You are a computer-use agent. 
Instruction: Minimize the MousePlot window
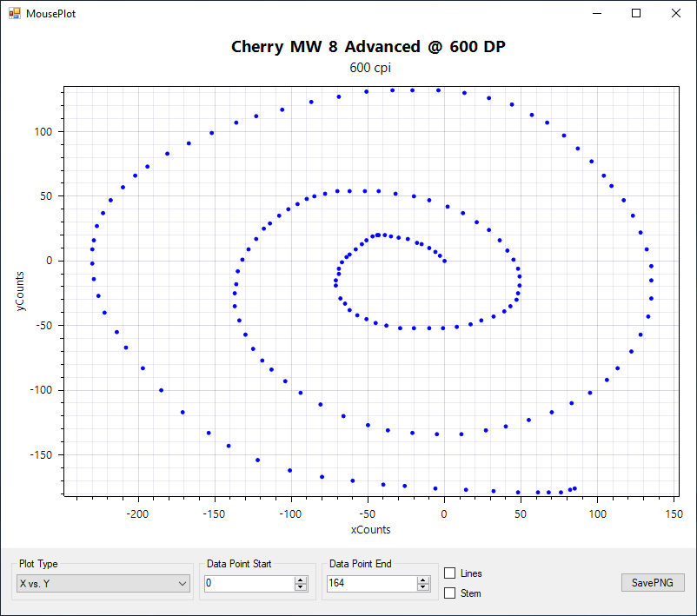597,13
